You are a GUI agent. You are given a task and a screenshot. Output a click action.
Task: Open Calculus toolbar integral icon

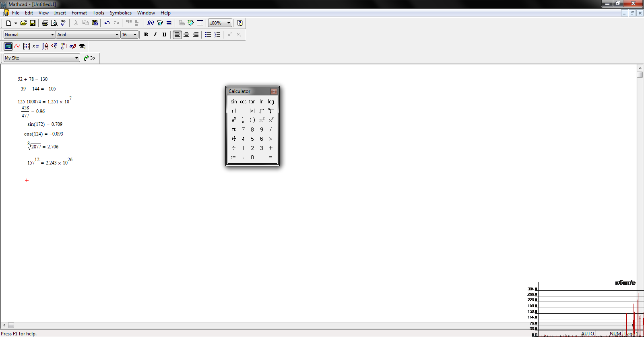tap(45, 46)
